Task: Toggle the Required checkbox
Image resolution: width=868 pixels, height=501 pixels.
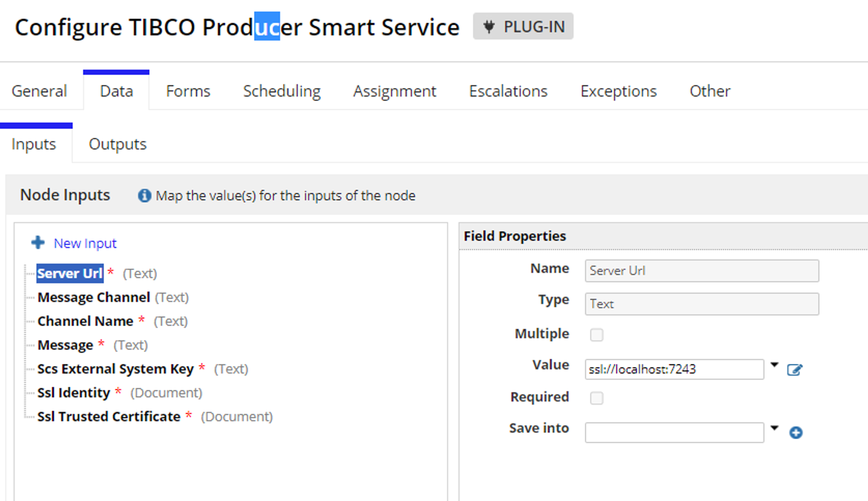Action: 597,398
